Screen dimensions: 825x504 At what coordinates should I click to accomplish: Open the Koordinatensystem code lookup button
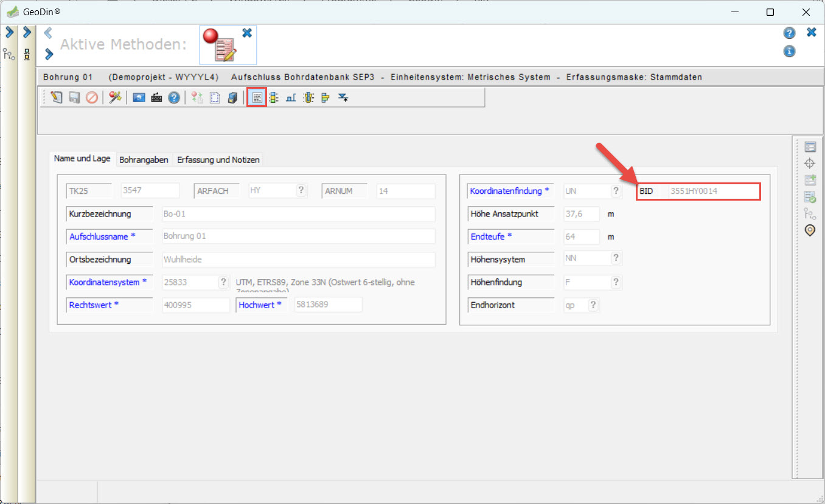pos(224,282)
